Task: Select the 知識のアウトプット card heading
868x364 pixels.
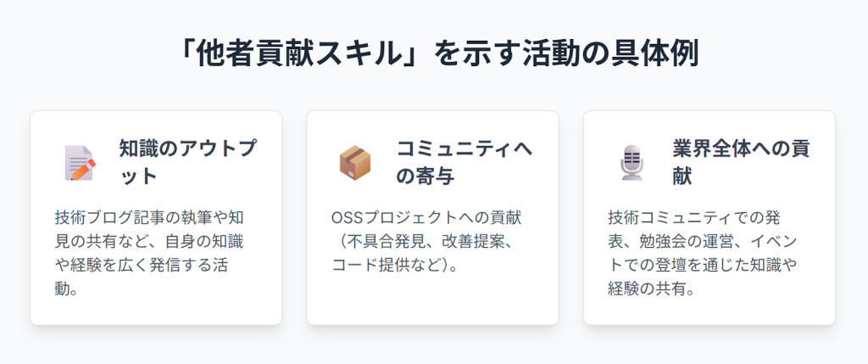Action: click(187, 162)
